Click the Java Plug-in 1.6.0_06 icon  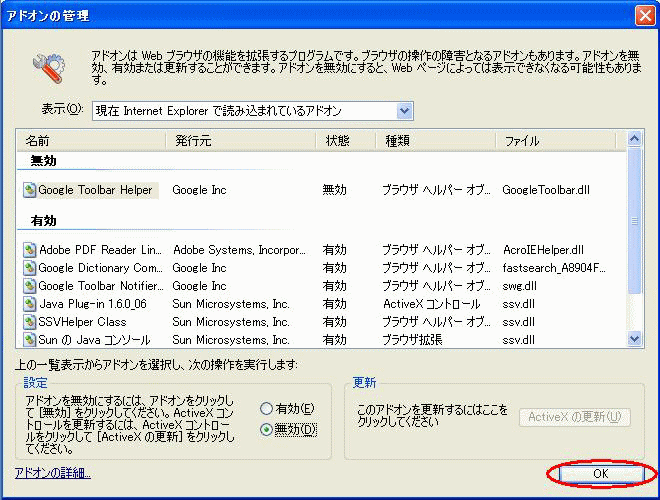tap(29, 304)
